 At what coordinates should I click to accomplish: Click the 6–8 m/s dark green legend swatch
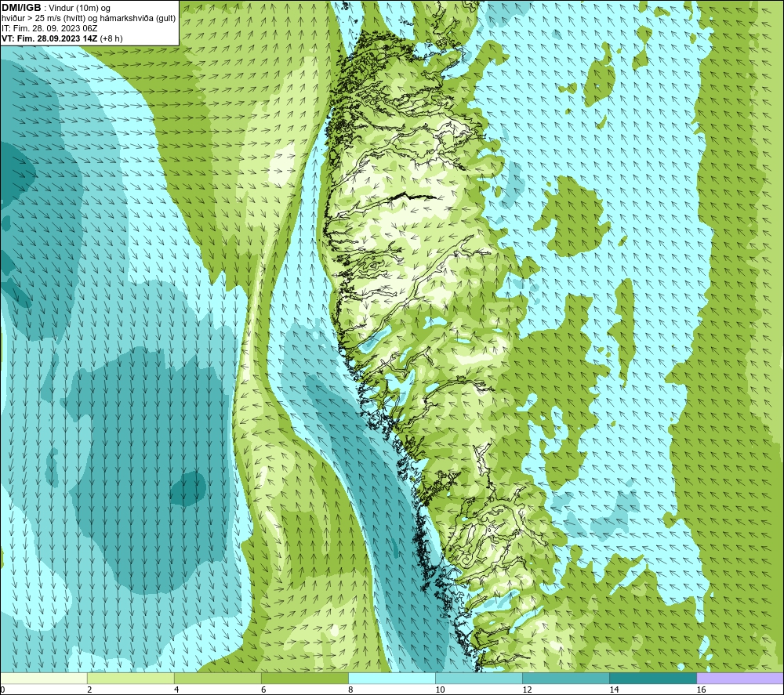tap(305, 678)
